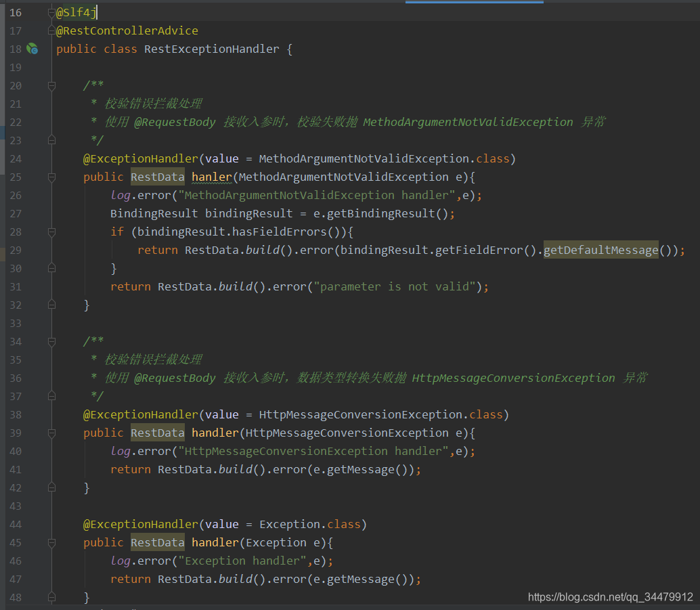Click the highlighted RestData type on line 45

click(158, 542)
